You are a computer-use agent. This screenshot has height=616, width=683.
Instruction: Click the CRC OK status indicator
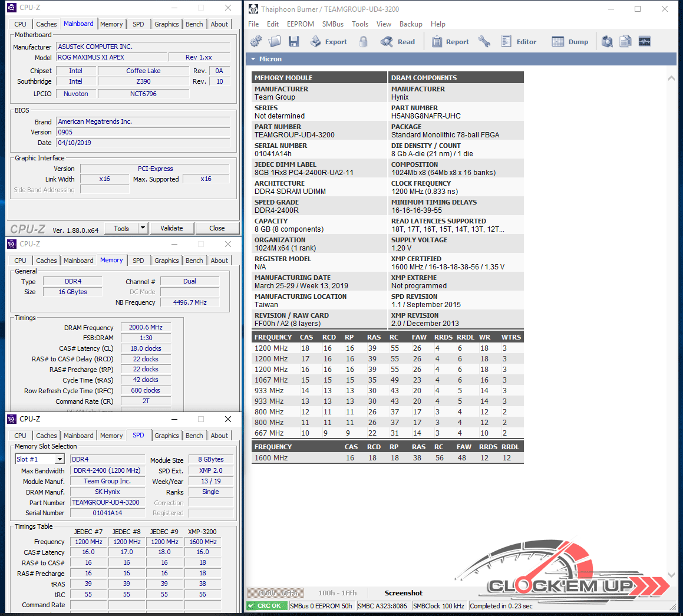coord(266,606)
